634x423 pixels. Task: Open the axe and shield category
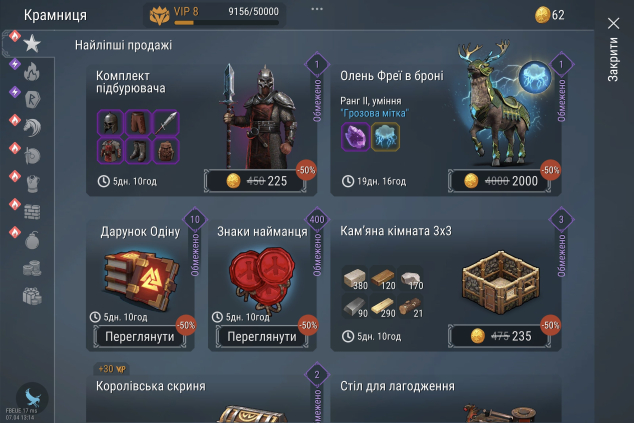coord(32,156)
